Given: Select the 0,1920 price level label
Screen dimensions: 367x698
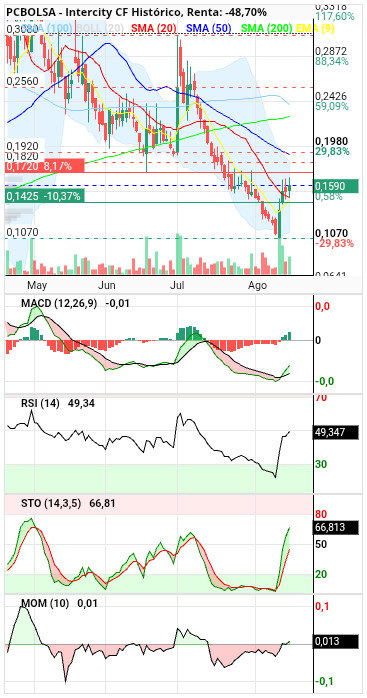Looking at the screenshot, I should pos(22,146).
